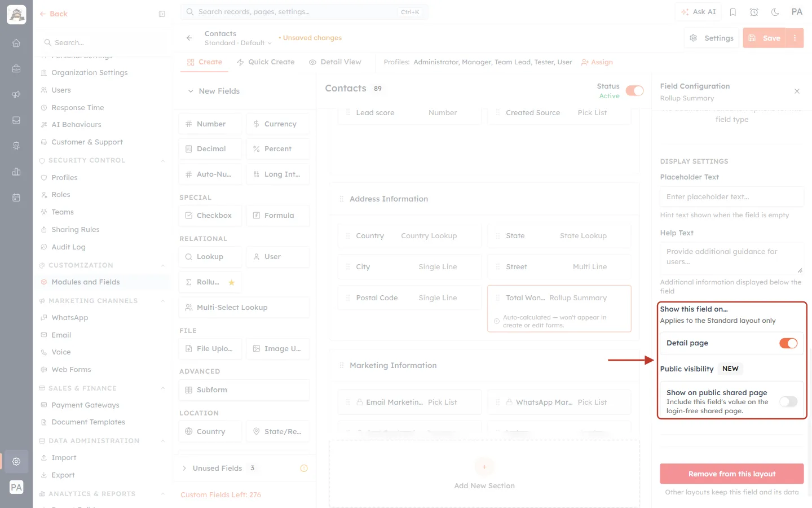Open the Standard Default layout dropdown

point(238,43)
